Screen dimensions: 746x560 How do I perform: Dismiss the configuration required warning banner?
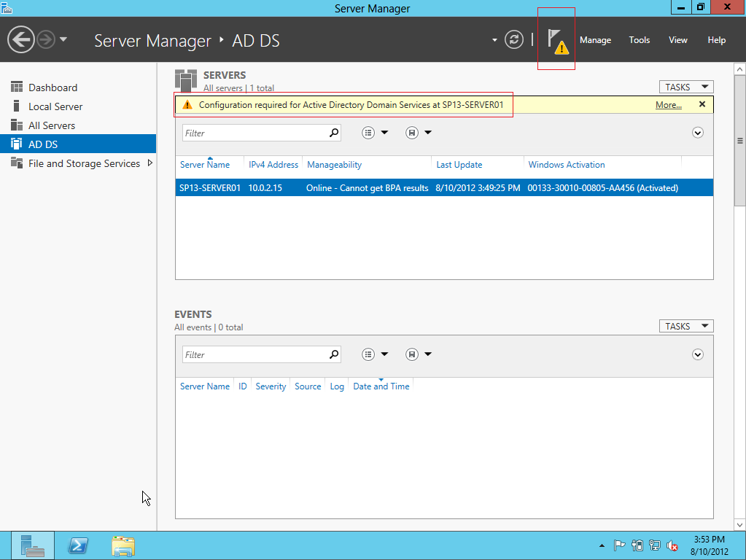click(x=702, y=104)
